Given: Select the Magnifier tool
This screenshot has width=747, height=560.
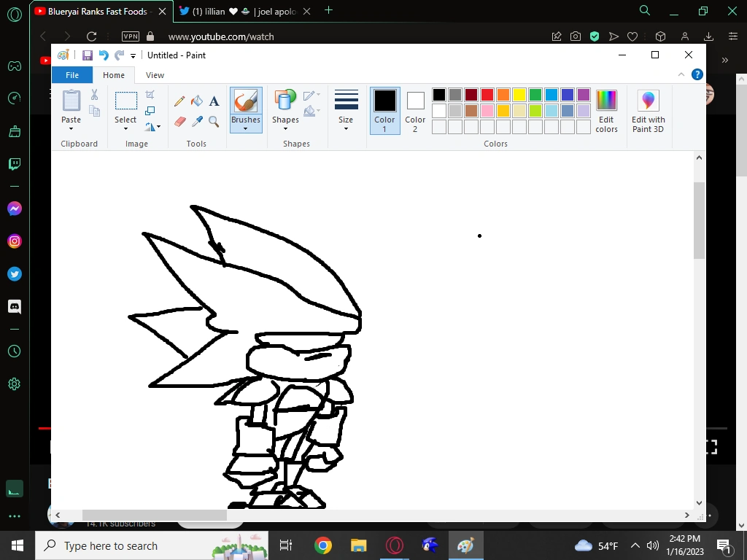Looking at the screenshot, I should [214, 121].
